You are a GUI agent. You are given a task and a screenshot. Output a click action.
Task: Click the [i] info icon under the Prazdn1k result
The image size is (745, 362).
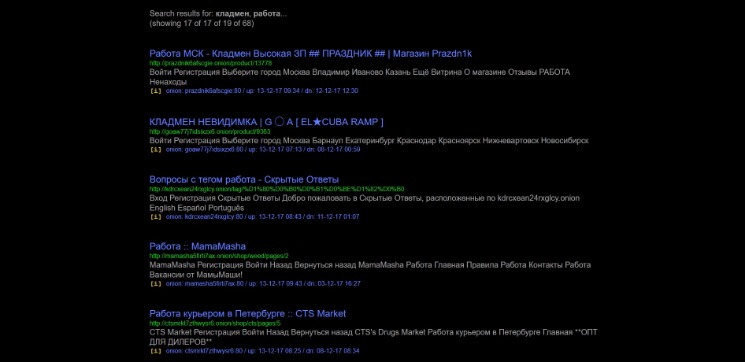[x=156, y=91]
